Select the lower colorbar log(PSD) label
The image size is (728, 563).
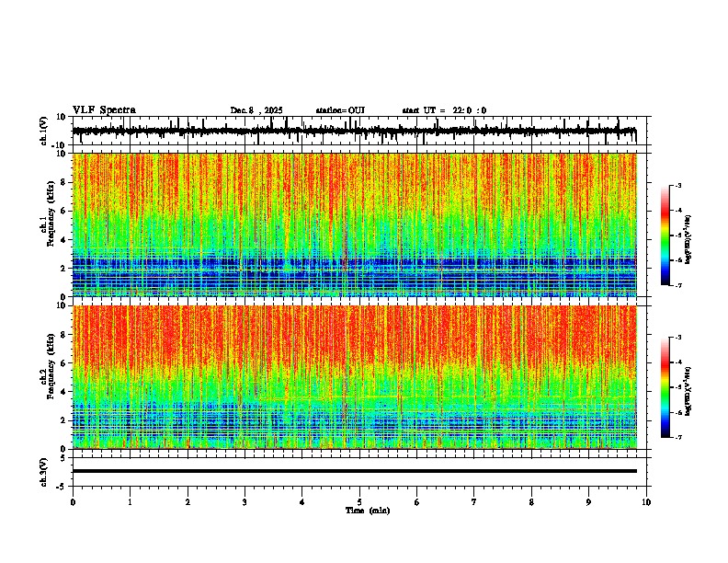688,391
